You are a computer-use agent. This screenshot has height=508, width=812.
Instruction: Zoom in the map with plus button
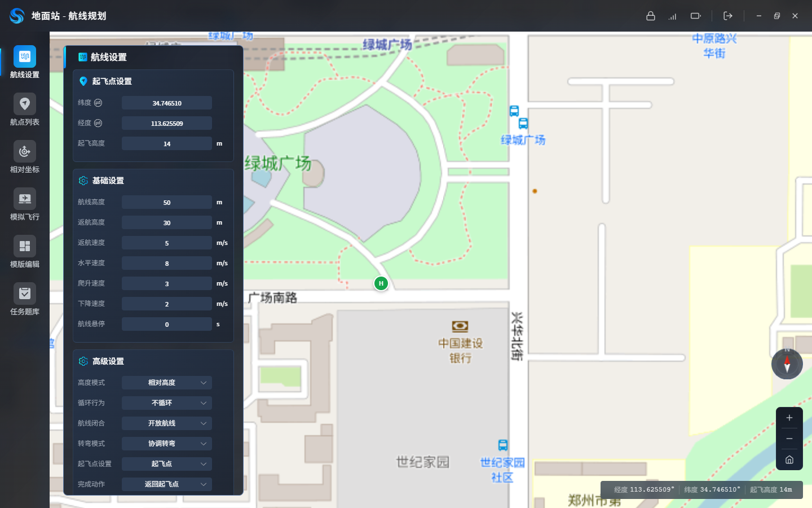pyautogui.click(x=789, y=418)
